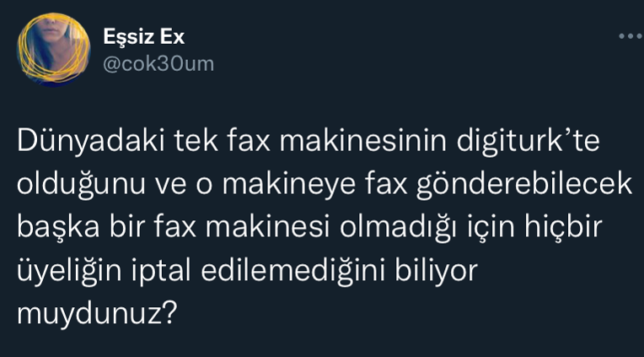
Task: Click the word "digiturk'te" in the tweet
Action: click(528, 142)
